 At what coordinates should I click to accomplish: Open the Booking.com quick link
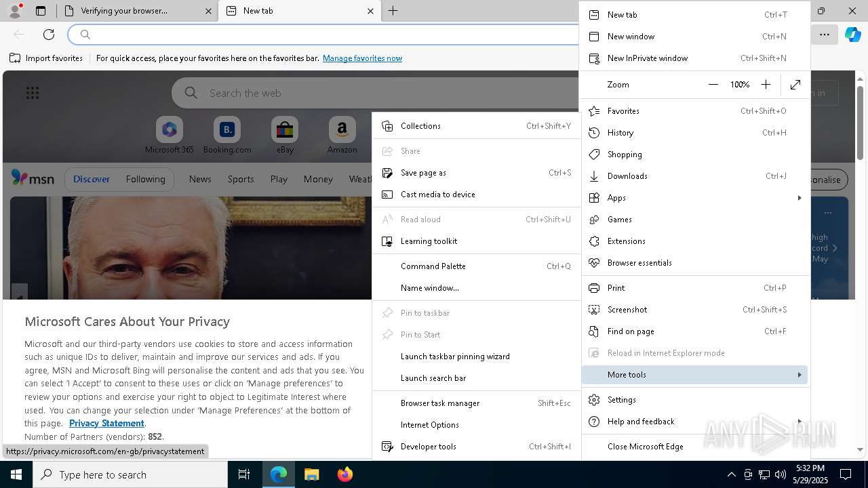[x=227, y=136]
